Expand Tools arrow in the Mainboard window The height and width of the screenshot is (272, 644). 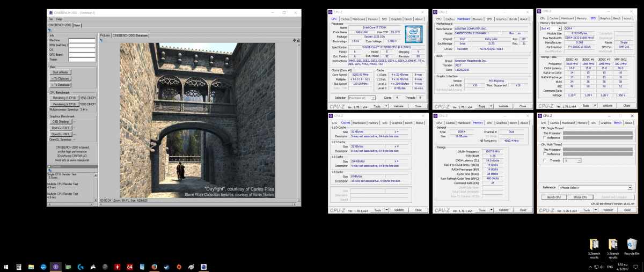(x=491, y=106)
